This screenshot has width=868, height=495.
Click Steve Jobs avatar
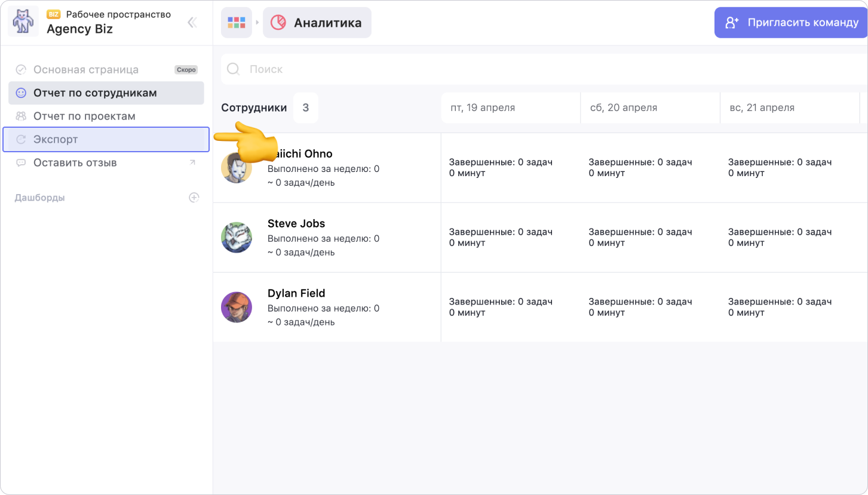click(x=237, y=238)
